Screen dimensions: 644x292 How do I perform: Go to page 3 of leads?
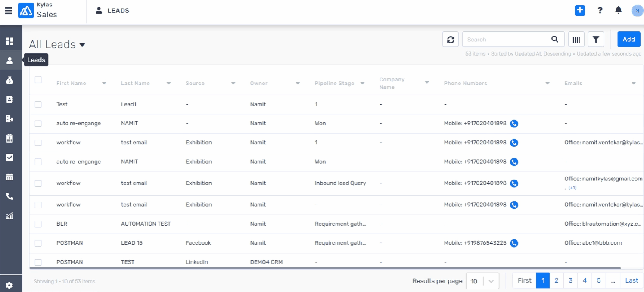pyautogui.click(x=570, y=280)
